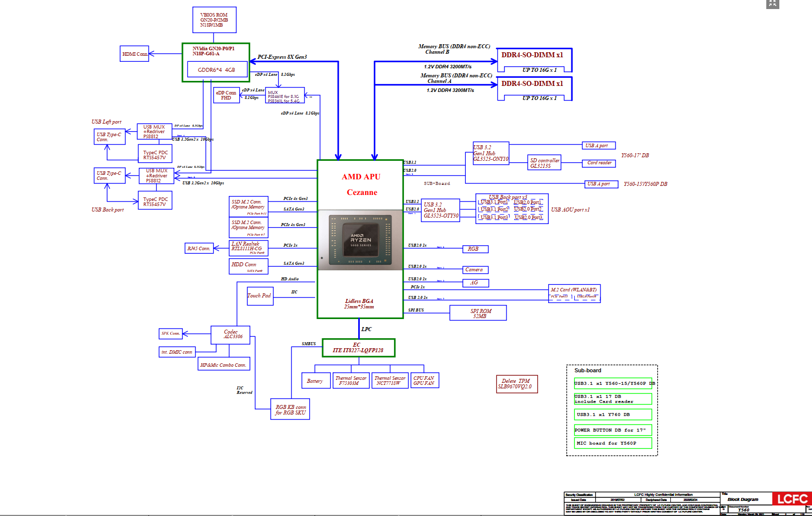The width and height of the screenshot is (812, 516).
Task: Select legend entry USB3.1 x1 17 DB include Card reader
Action: click(x=613, y=399)
